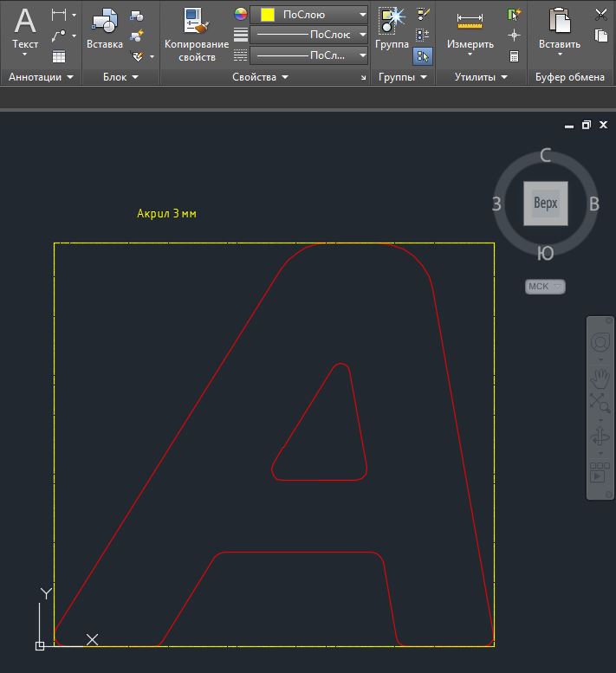Open the МСК coordinate system dropdown

pos(545,287)
